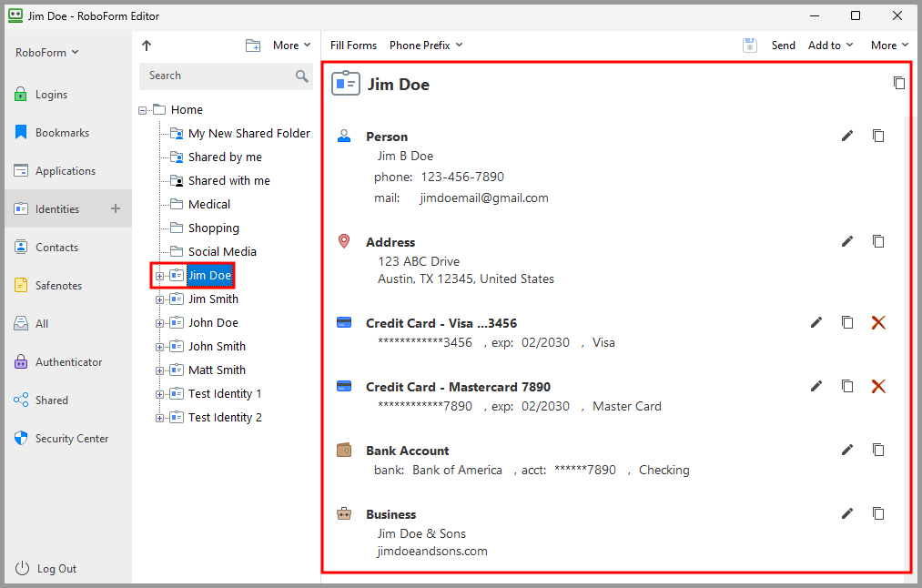Copy the Person section details
Viewport: 922px width, 588px height.
coord(878,136)
